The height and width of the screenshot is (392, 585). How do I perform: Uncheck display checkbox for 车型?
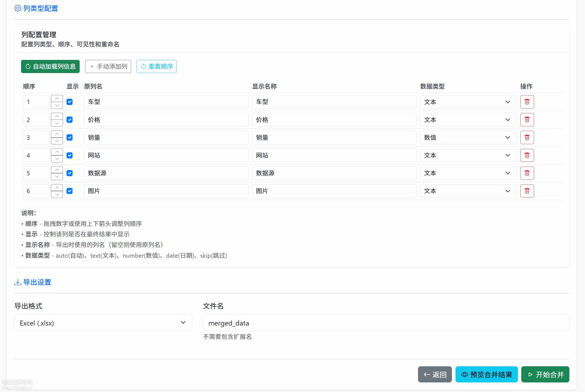pos(70,102)
